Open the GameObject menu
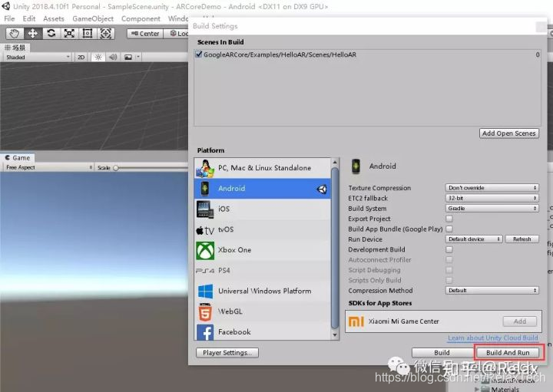Viewport: 553px width, 392px height. 93,18
